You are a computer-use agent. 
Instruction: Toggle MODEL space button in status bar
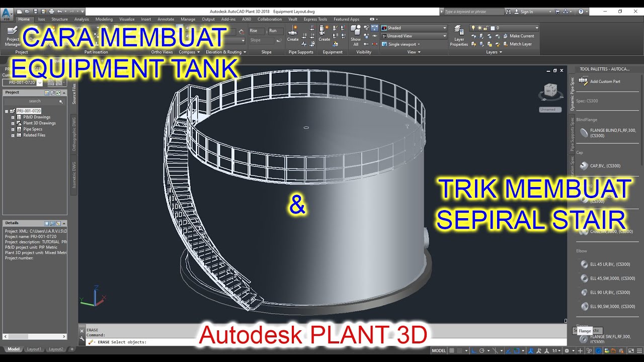click(439, 350)
